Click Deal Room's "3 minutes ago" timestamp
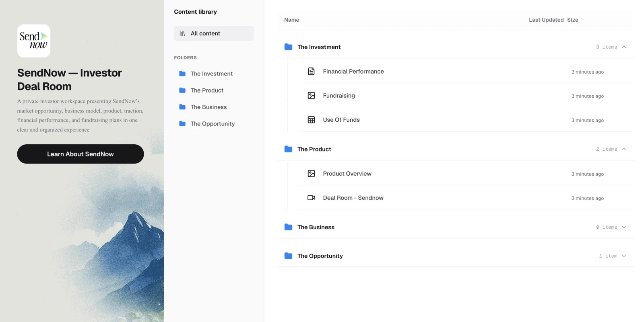644x322 pixels. click(x=588, y=198)
